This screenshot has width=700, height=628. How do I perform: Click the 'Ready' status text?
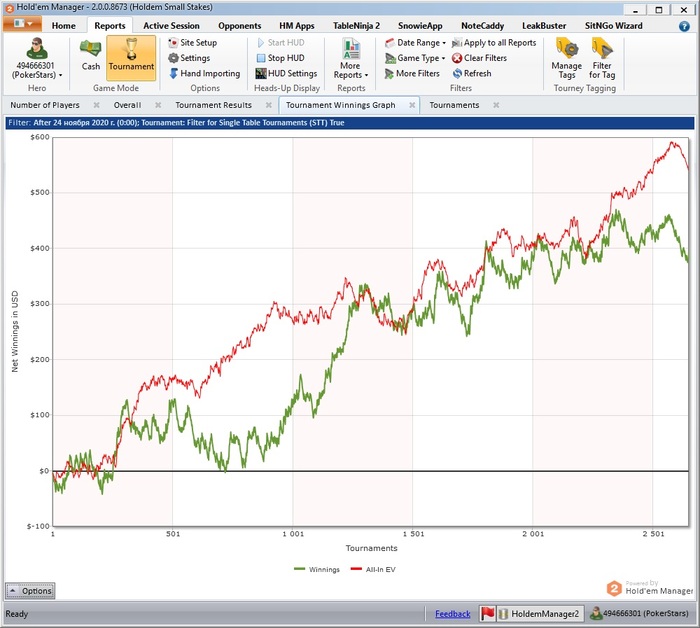17,614
